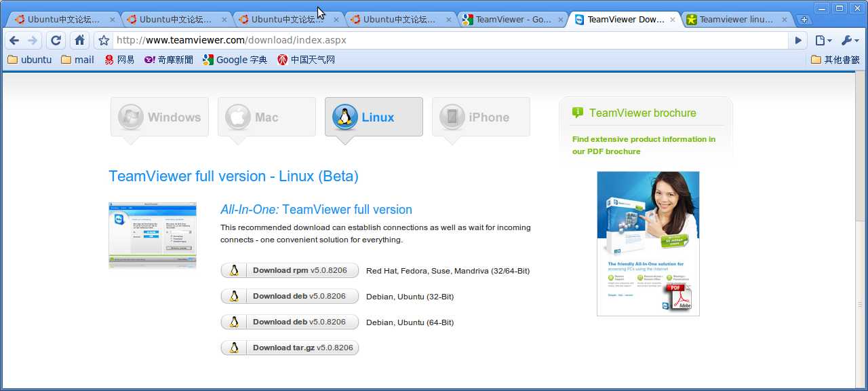
Task: Open the 其他書籤 bookmarks folder
Action: (x=835, y=60)
